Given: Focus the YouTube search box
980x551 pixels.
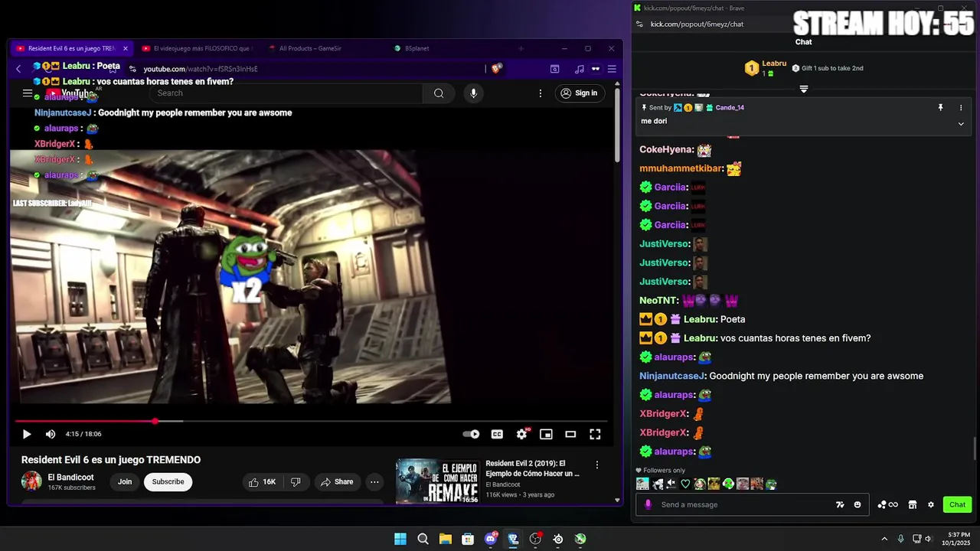Looking at the screenshot, I should pyautogui.click(x=286, y=93).
